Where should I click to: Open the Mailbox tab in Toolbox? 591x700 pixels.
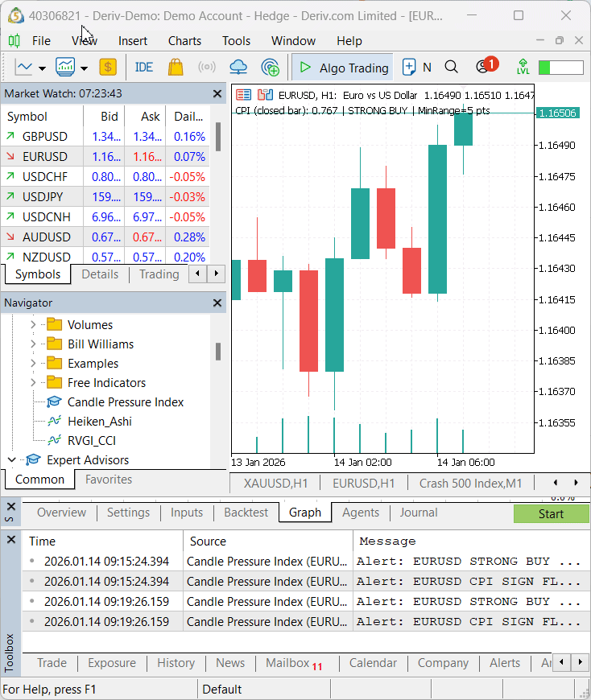(x=294, y=664)
